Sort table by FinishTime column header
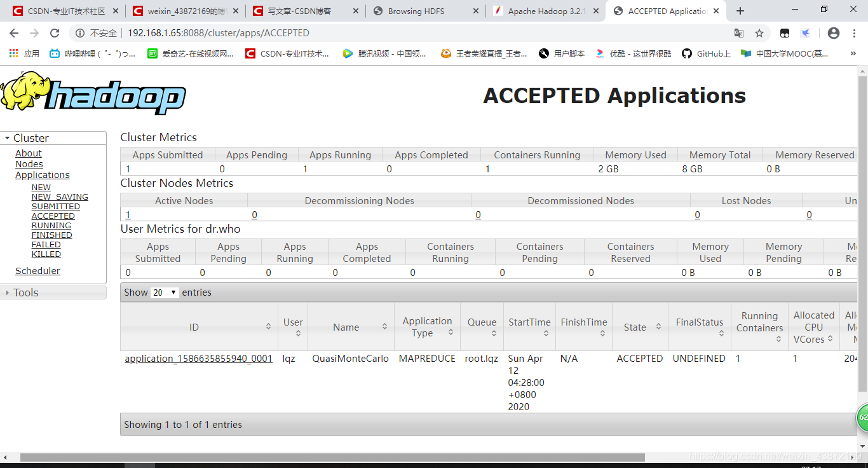The width and height of the screenshot is (868, 468). coord(584,327)
